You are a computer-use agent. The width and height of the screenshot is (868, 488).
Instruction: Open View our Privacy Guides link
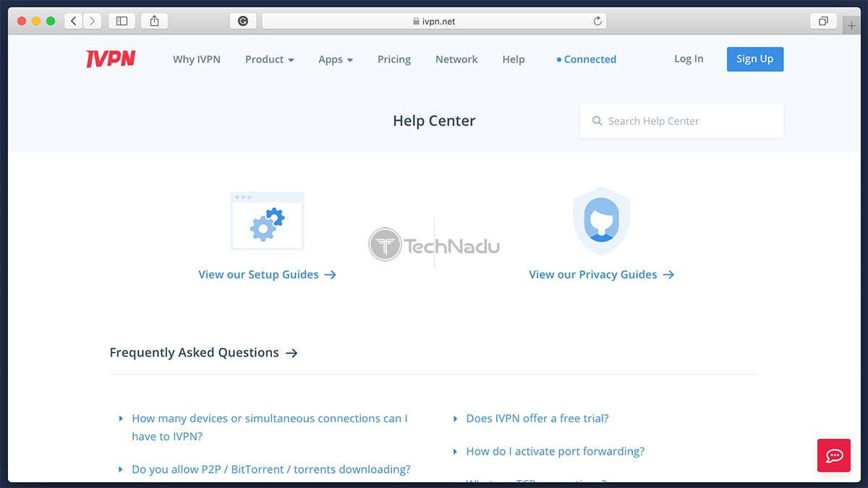602,275
